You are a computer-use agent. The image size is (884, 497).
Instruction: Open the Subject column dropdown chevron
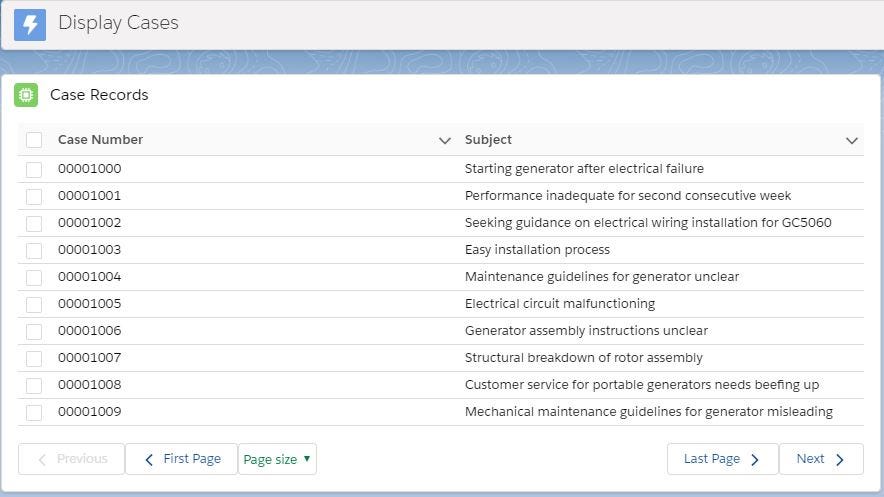852,140
